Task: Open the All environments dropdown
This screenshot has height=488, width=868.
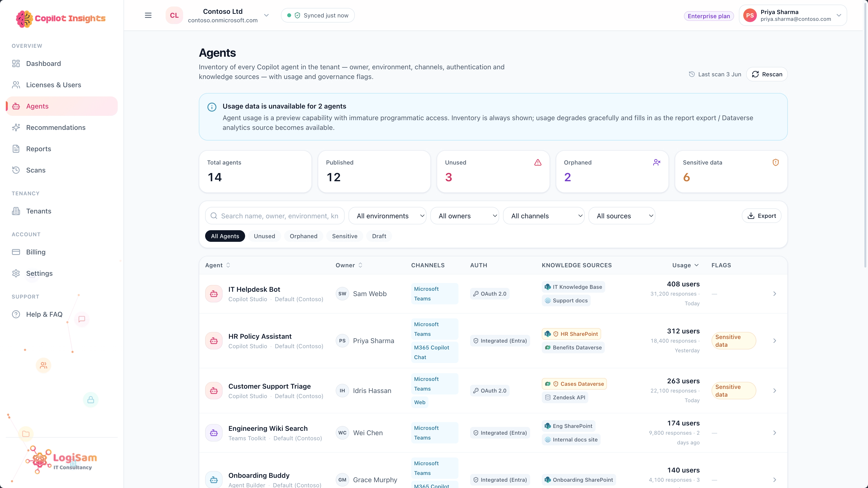Action: pos(387,216)
